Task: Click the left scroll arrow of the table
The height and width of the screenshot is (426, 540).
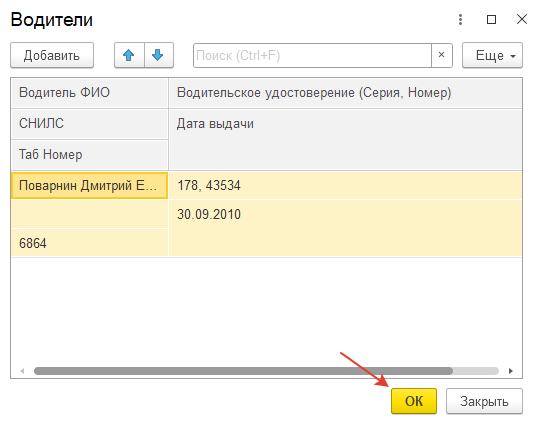Action: point(22,371)
